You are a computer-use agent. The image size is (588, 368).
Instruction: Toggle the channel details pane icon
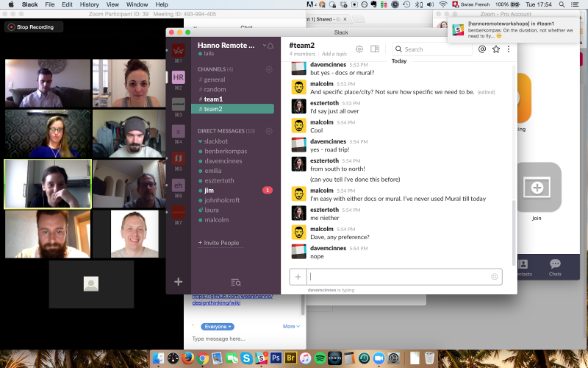tap(375, 49)
